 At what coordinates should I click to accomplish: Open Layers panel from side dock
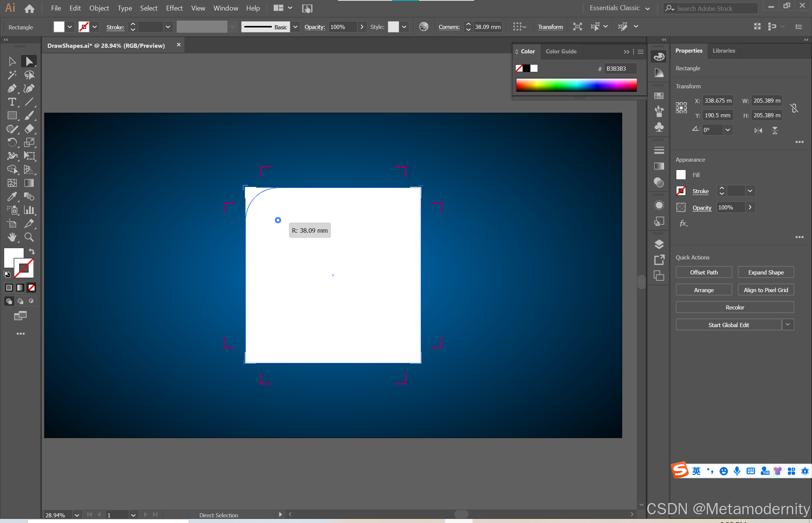(659, 244)
